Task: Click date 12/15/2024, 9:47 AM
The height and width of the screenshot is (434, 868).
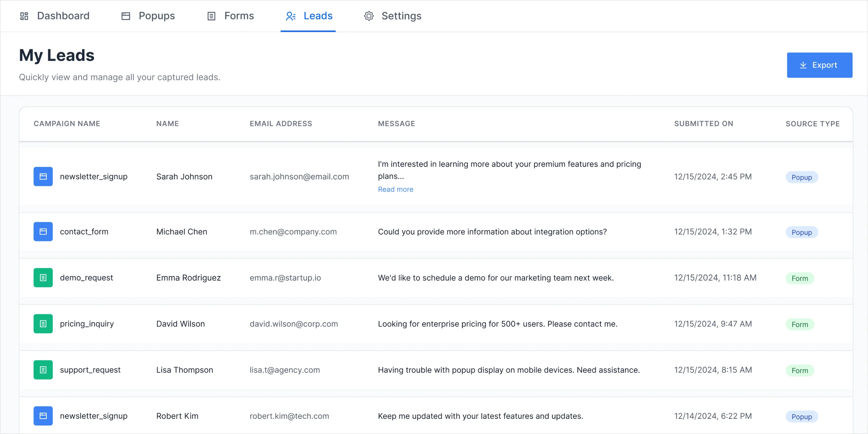Action: click(713, 324)
